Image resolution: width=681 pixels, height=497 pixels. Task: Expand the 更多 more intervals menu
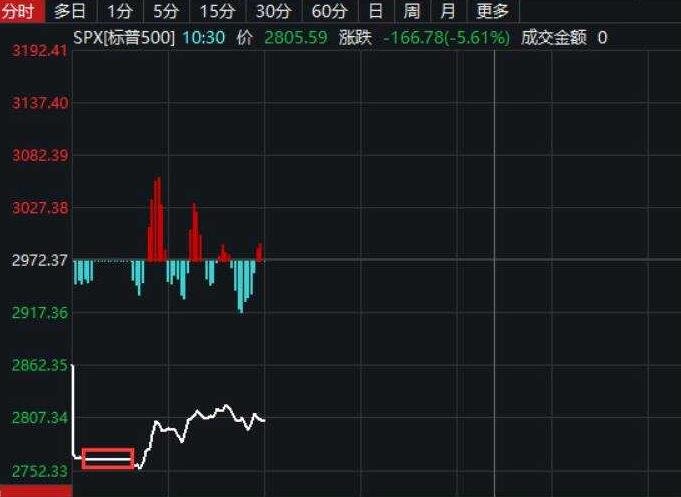tap(492, 12)
